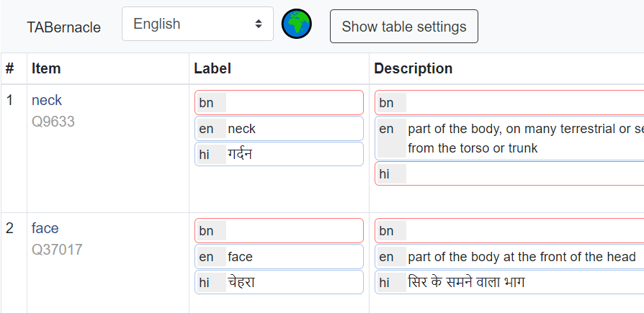Click English label field containing face
Viewport: 644px width, 313px height.
pyautogui.click(x=292, y=257)
